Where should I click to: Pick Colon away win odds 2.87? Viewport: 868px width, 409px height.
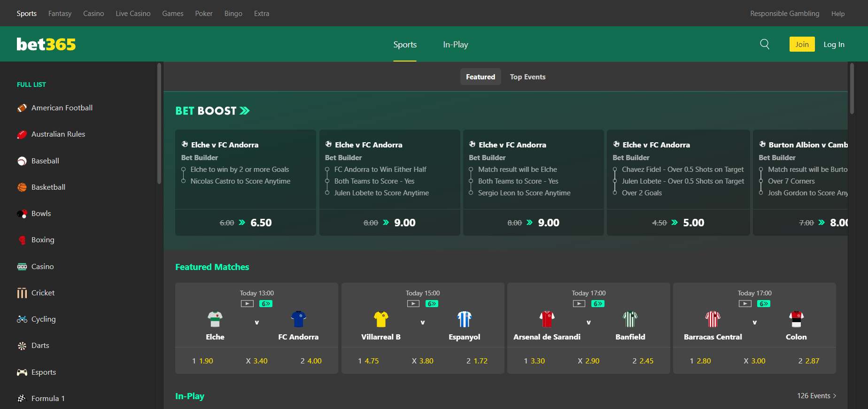pyautogui.click(x=809, y=361)
